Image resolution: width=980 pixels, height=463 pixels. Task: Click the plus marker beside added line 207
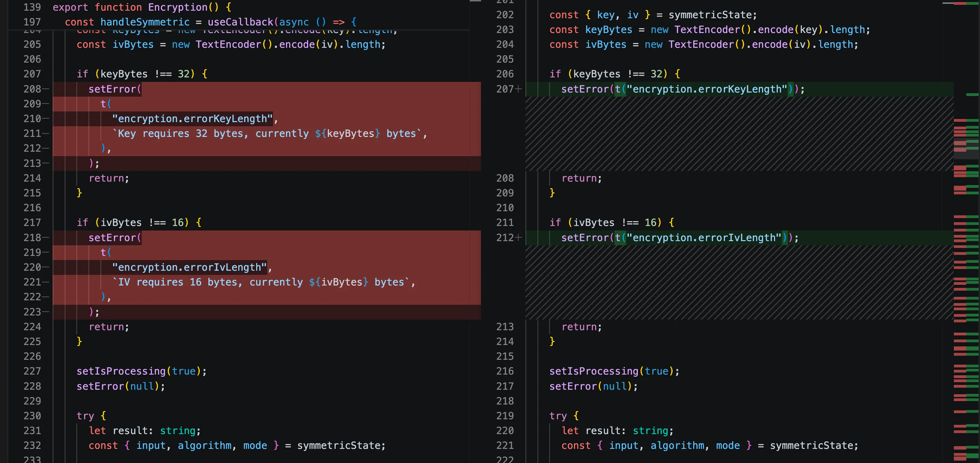518,89
